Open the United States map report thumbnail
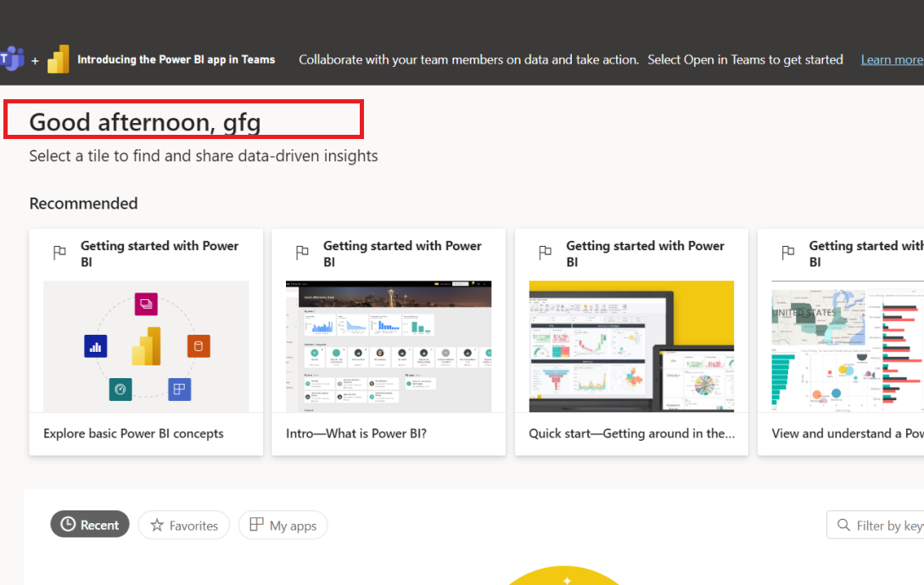This screenshot has height=585, width=924. click(x=848, y=347)
